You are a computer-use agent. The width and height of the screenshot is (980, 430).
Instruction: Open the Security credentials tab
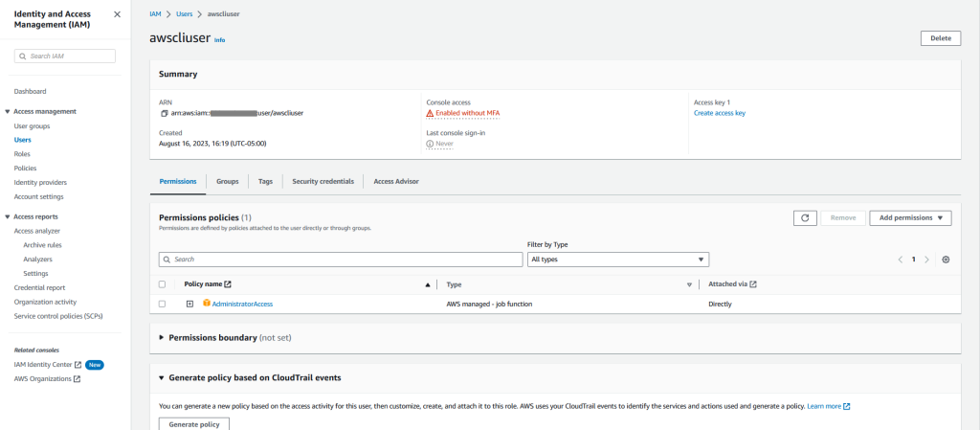click(323, 181)
